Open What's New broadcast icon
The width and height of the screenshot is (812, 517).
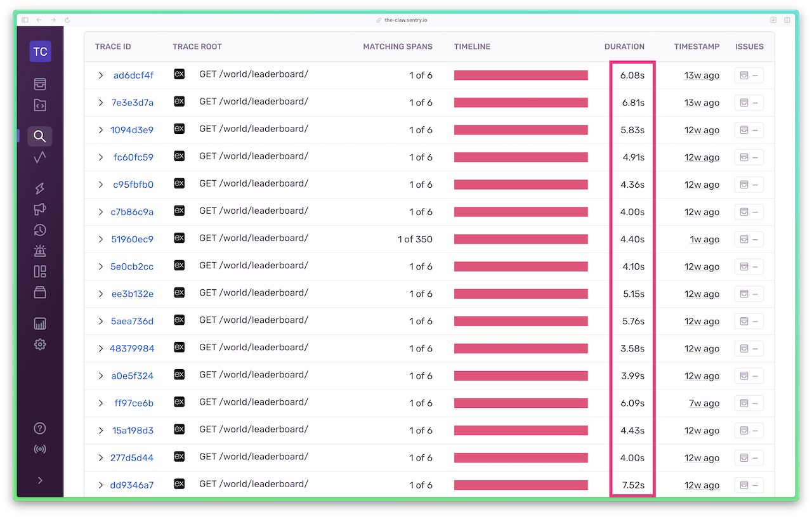(40, 449)
